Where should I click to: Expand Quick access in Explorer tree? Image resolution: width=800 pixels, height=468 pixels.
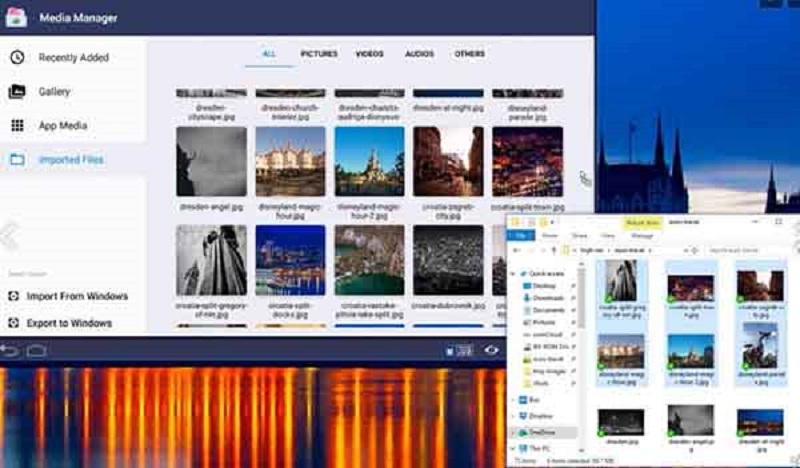click(514, 272)
